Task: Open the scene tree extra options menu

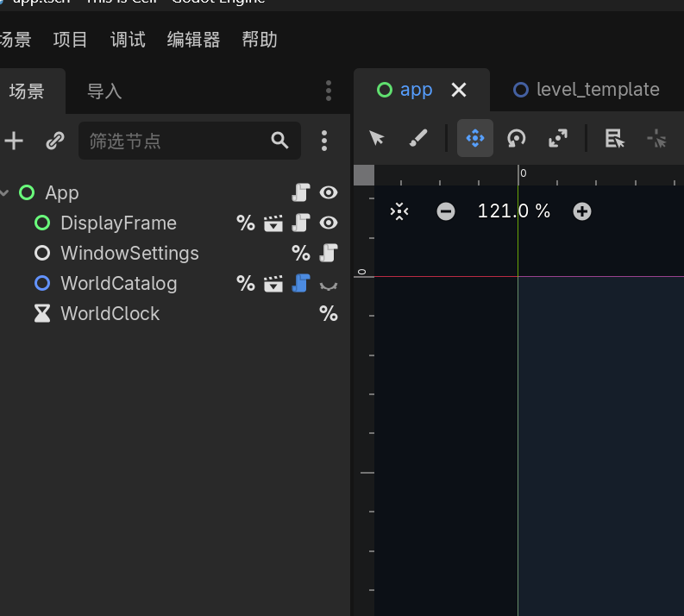Action: [324, 141]
